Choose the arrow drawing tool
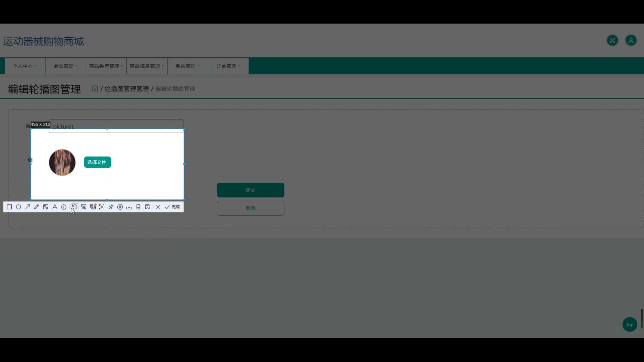Screen dimensions: 644x362 (28, 207)
